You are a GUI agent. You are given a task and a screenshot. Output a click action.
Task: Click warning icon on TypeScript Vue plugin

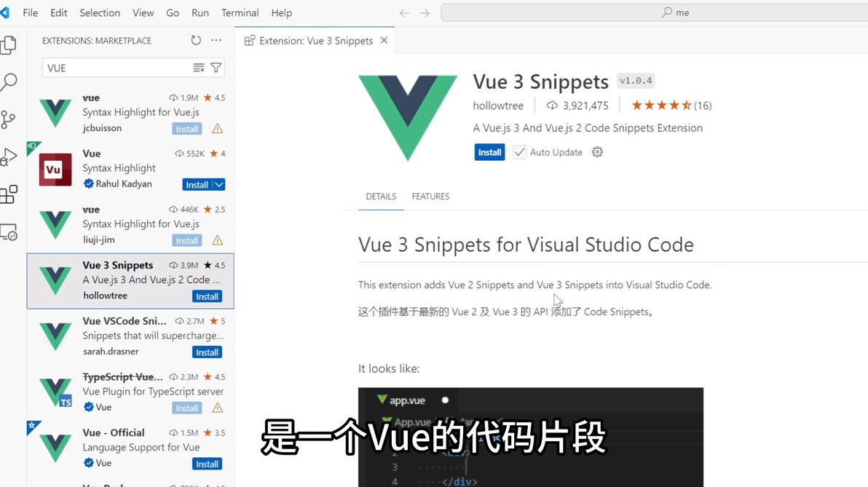[x=218, y=408]
